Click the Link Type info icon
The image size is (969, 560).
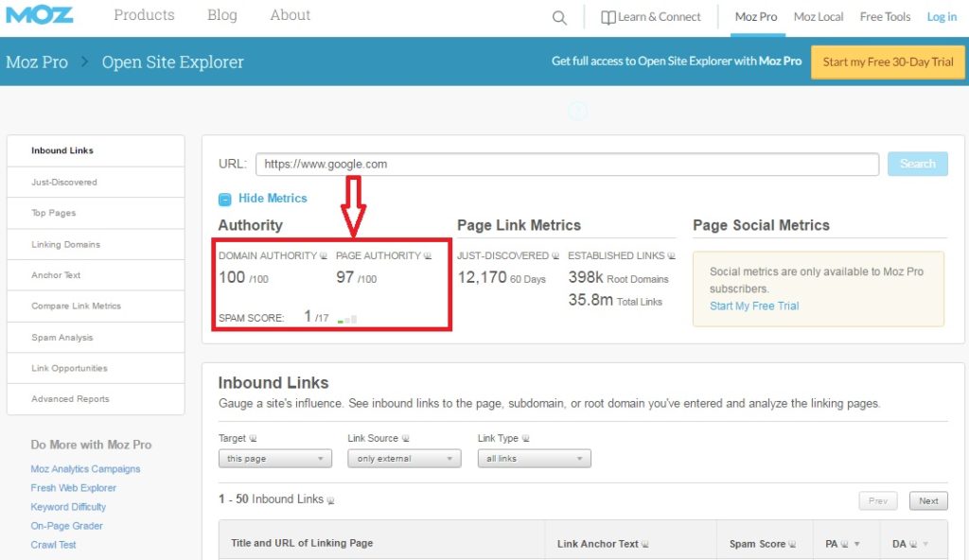point(525,438)
